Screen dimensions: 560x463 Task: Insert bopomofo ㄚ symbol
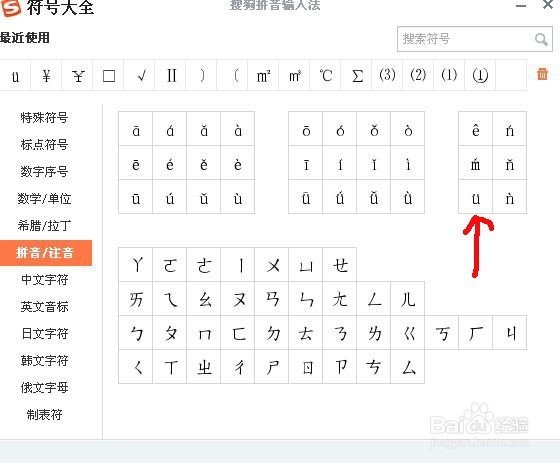[136, 265]
